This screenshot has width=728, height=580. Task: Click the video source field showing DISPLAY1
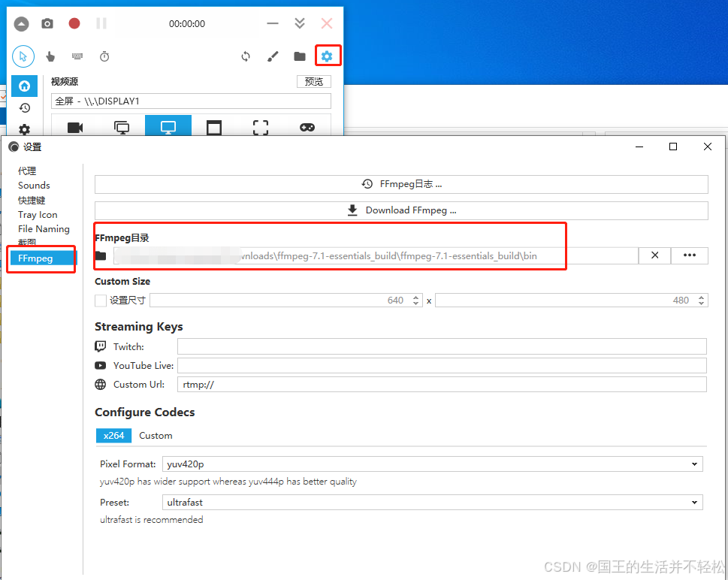click(x=191, y=101)
